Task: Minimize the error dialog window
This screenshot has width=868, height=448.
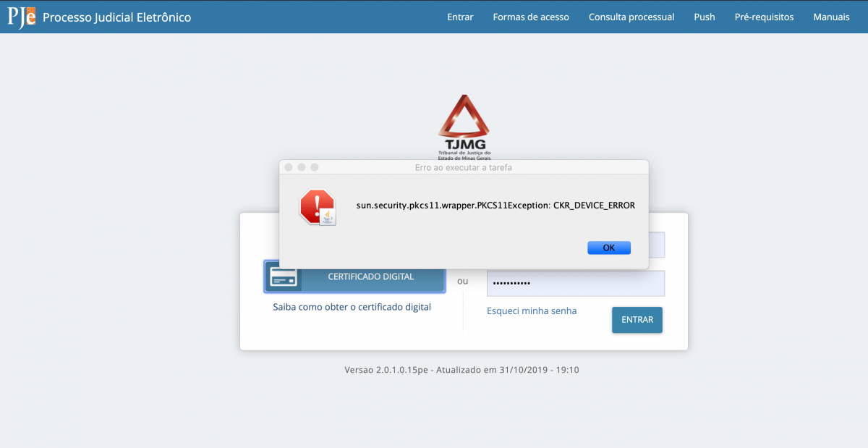Action: point(302,167)
